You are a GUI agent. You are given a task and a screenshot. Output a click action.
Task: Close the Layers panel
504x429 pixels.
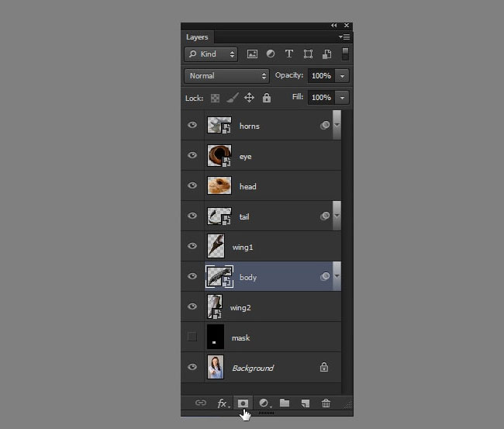[347, 25]
